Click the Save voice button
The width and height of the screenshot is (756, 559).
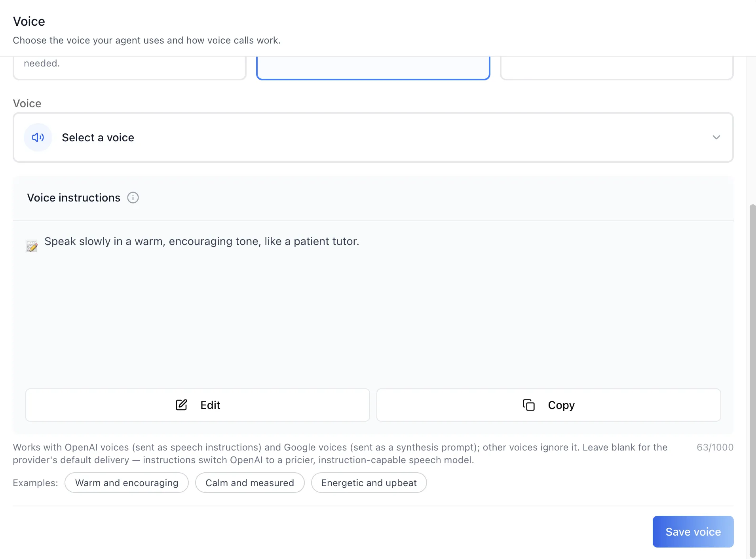pos(693,532)
